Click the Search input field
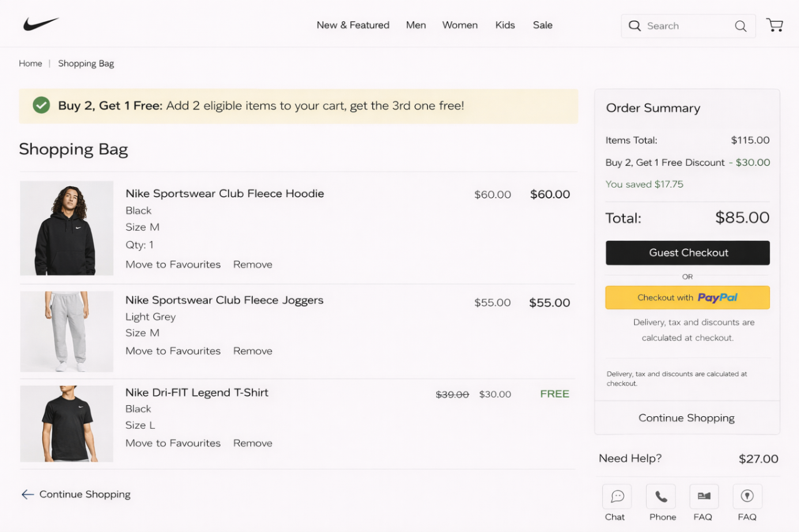This screenshot has width=799, height=532. [x=680, y=26]
